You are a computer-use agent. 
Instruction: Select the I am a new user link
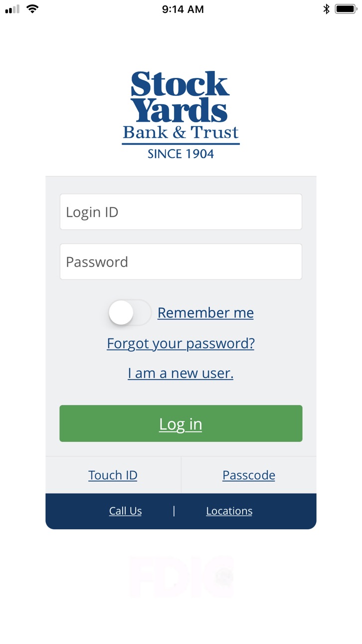tap(181, 373)
